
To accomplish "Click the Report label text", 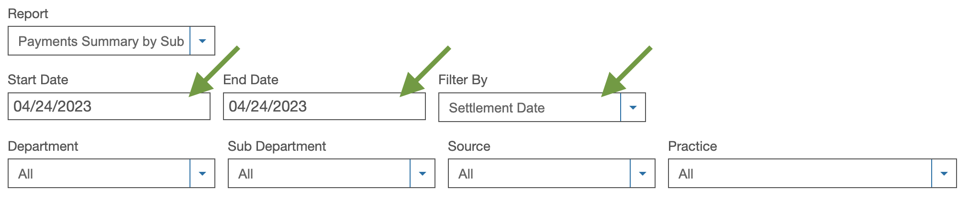I will point(28,13).
